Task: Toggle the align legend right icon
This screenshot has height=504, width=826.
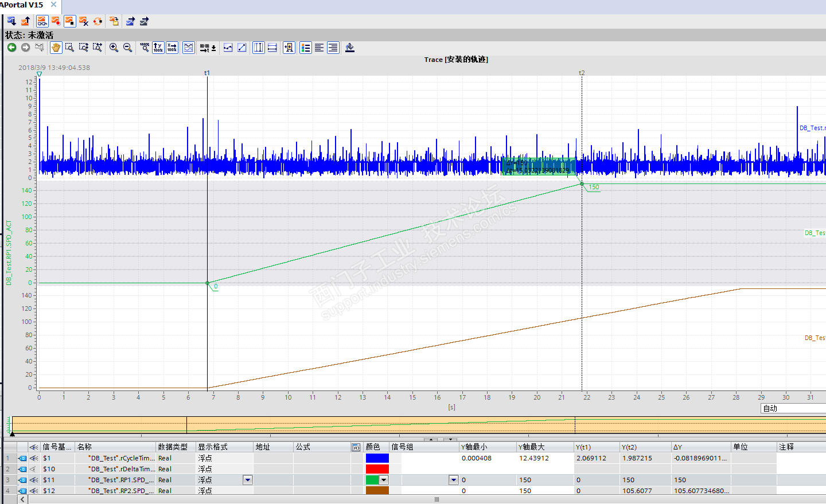Action: coord(333,48)
